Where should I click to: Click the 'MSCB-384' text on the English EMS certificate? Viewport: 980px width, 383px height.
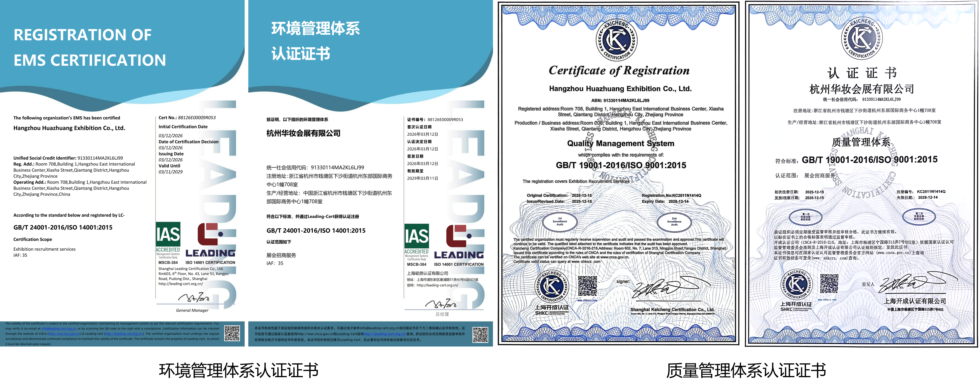click(168, 263)
